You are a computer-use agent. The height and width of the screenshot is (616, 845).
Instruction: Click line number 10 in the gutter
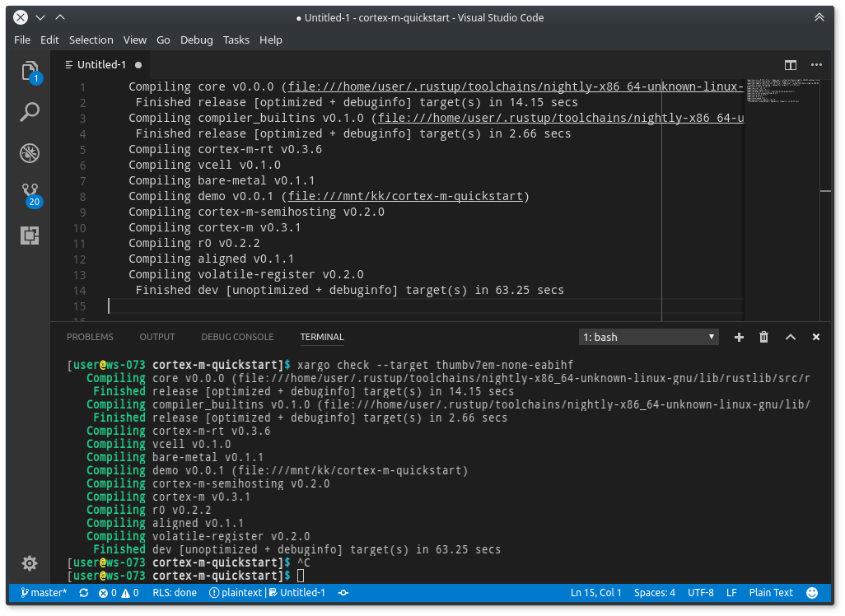80,228
